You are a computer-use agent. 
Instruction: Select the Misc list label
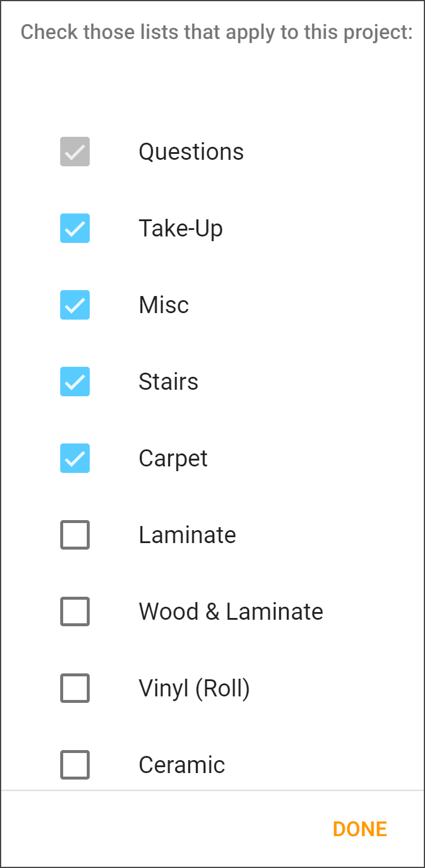point(163,305)
